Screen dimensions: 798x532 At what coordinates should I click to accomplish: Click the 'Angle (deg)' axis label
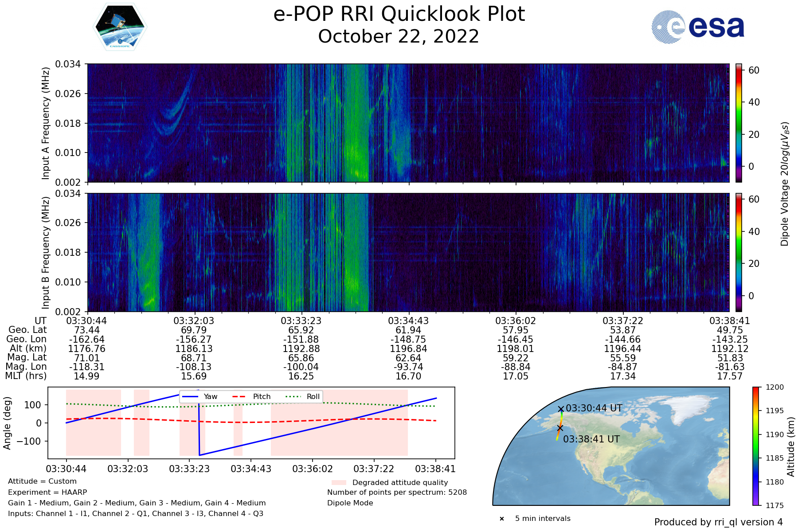pyautogui.click(x=7, y=423)
